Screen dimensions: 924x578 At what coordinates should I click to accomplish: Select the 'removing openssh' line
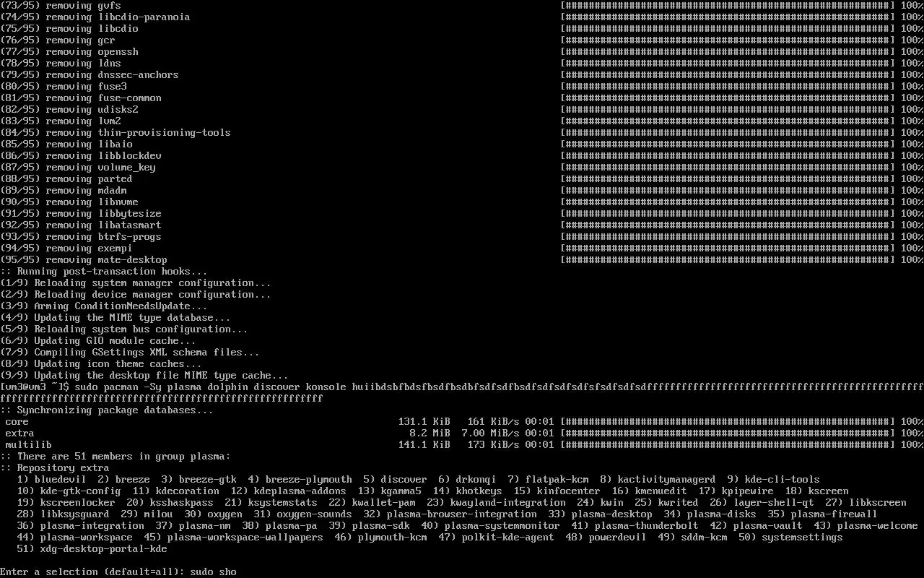pyautogui.click(x=69, y=51)
